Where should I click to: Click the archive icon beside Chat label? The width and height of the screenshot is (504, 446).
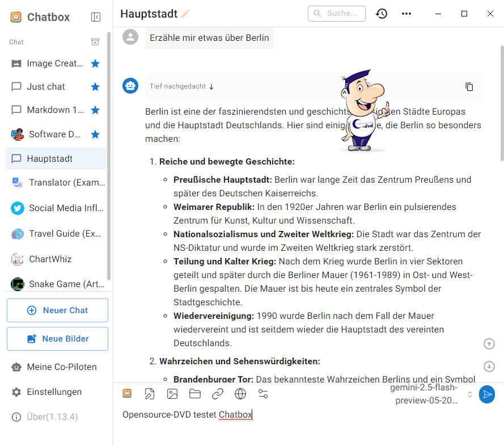(x=95, y=42)
